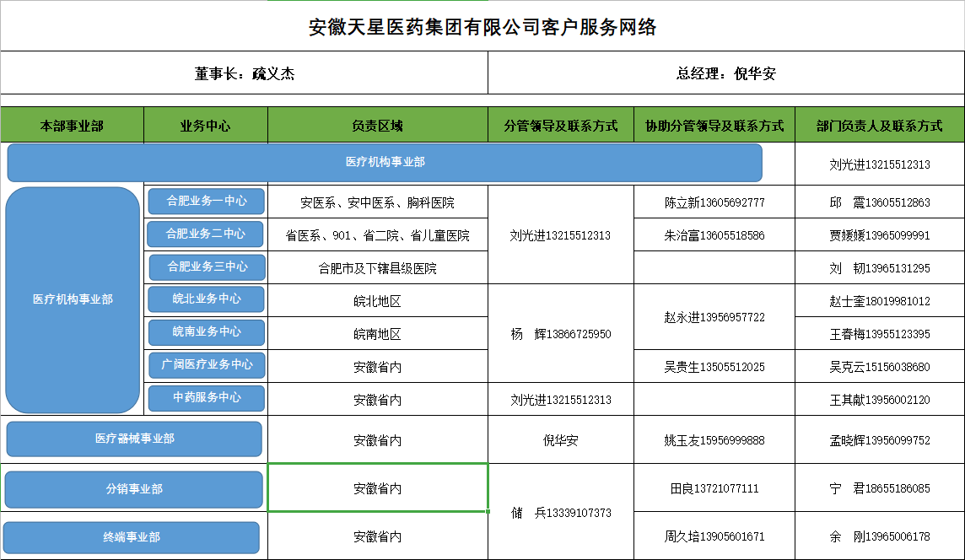Select the tall 医疗机构事业部 rounded shape
The width and height of the screenshot is (965, 560).
click(73, 299)
